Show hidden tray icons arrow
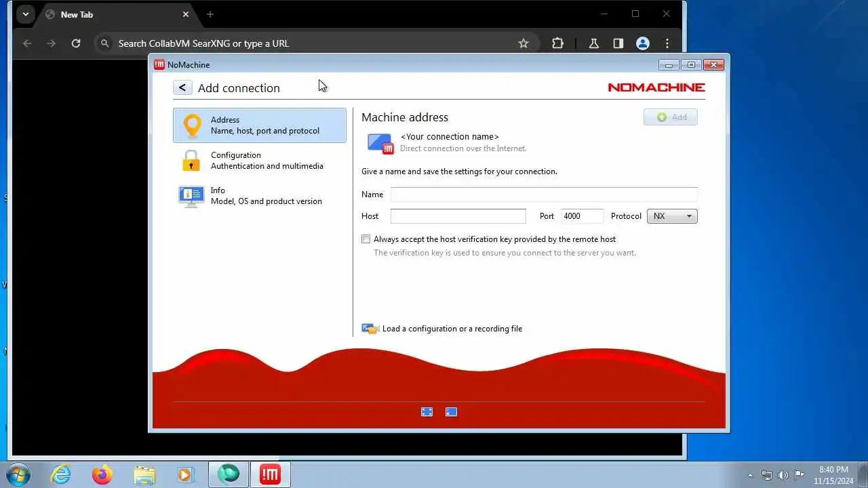The image size is (868, 488). (750, 475)
